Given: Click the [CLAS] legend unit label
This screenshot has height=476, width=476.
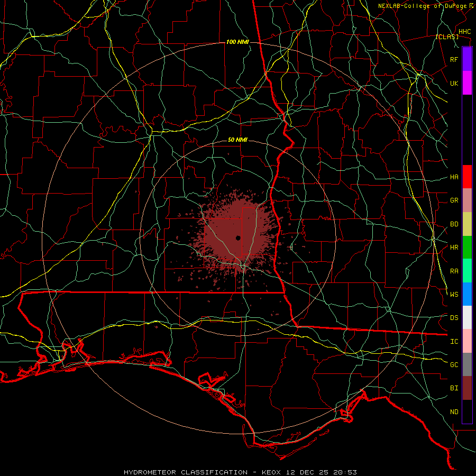Looking at the screenshot, I should click(447, 36).
